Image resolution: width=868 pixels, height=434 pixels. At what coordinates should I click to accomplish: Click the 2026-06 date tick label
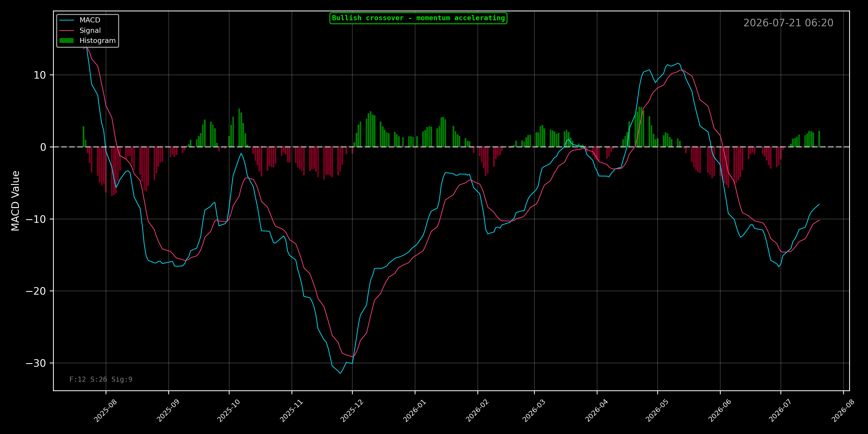[x=720, y=410]
